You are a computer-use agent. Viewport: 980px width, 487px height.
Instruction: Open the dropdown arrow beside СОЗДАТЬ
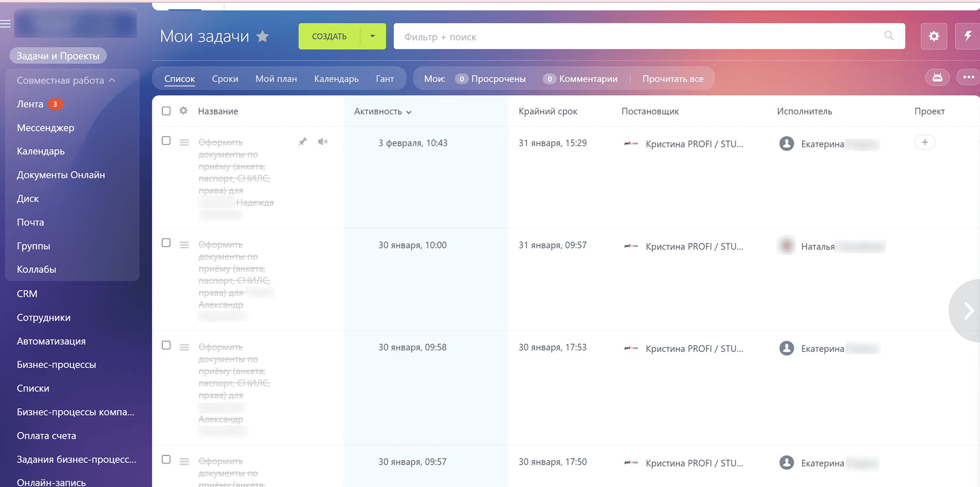pos(373,36)
